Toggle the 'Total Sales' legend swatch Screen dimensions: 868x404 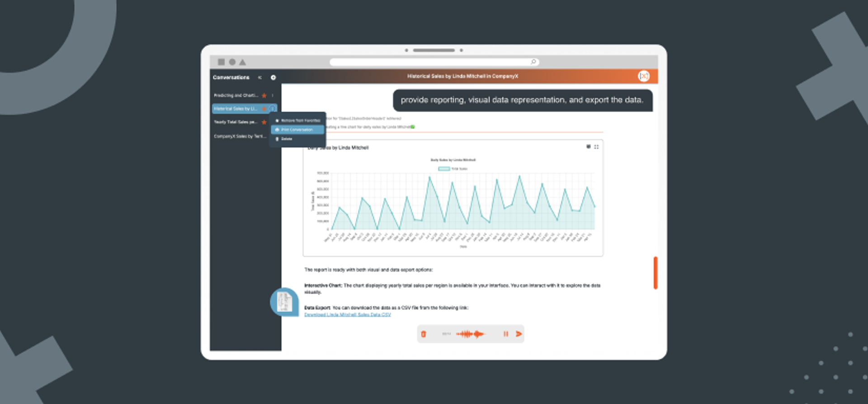[x=444, y=169]
